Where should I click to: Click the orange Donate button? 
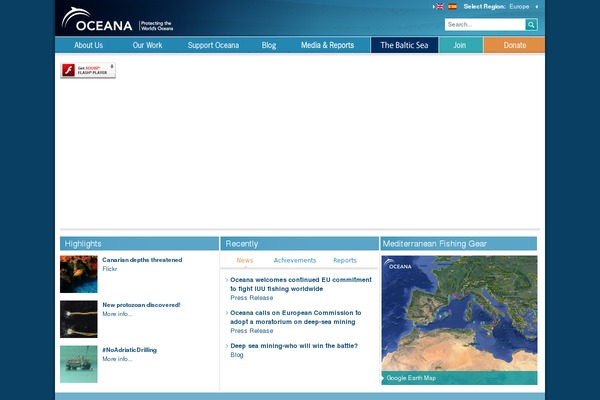pyautogui.click(x=514, y=45)
